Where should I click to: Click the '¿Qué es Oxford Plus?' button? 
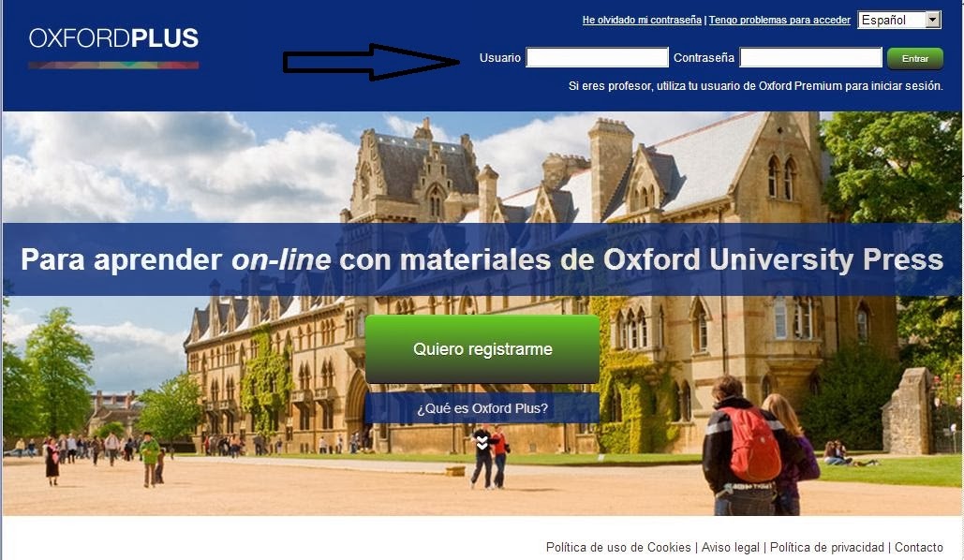coord(482,408)
